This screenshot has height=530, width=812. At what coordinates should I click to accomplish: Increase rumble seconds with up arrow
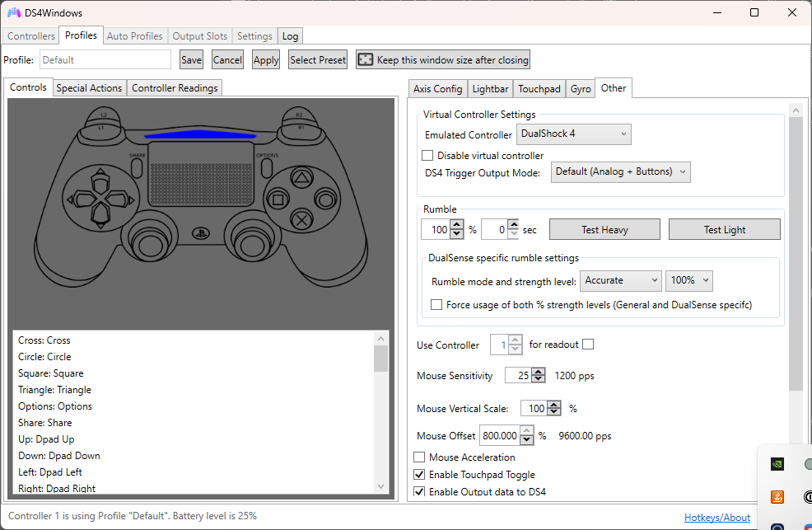click(513, 225)
